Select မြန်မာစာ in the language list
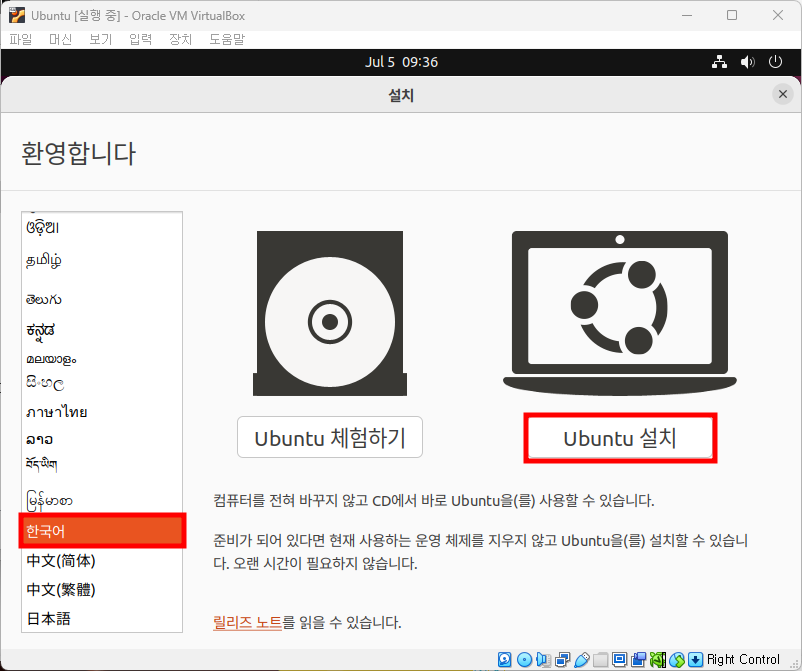 click(102, 501)
